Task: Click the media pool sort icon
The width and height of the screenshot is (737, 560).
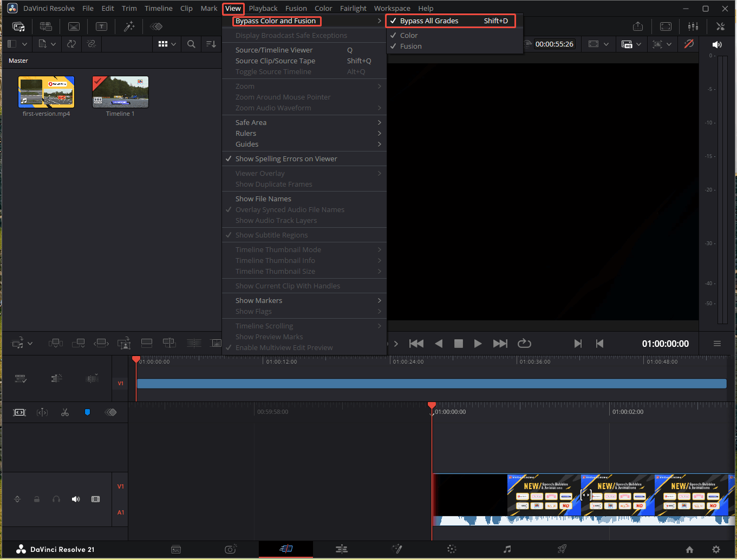Action: [x=211, y=44]
